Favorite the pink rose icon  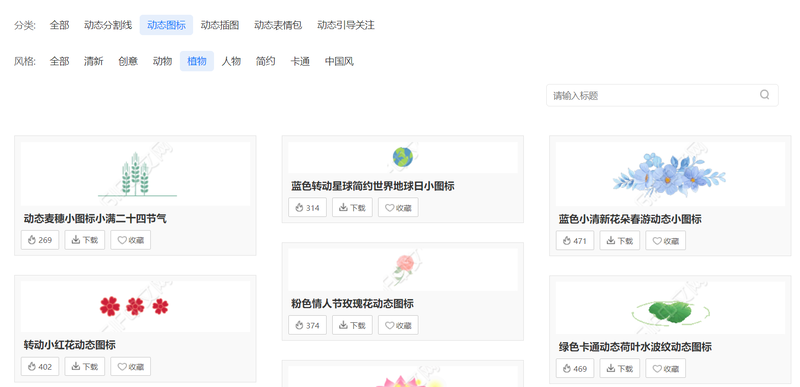click(x=398, y=325)
